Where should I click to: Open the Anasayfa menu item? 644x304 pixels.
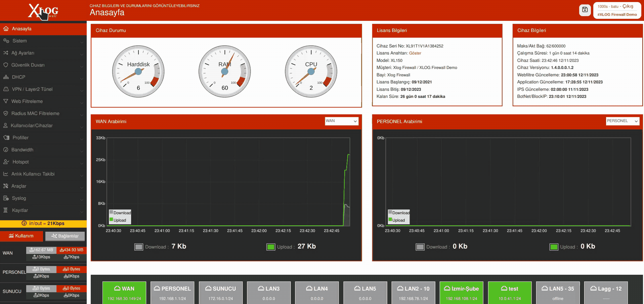43,29
